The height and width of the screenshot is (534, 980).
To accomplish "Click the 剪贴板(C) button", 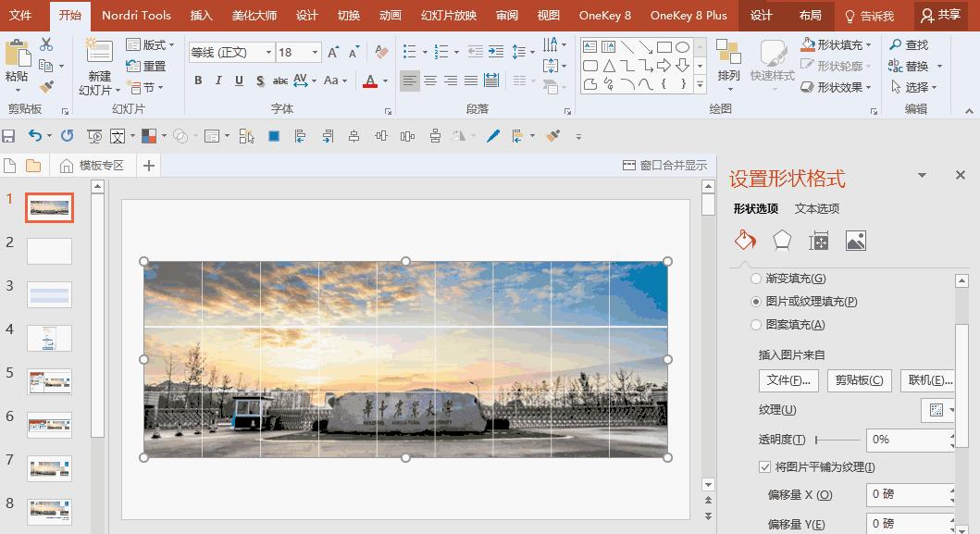I will (859, 380).
